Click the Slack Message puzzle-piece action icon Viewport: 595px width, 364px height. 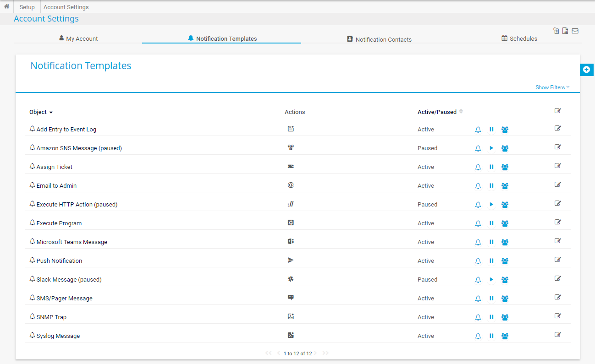point(291,278)
